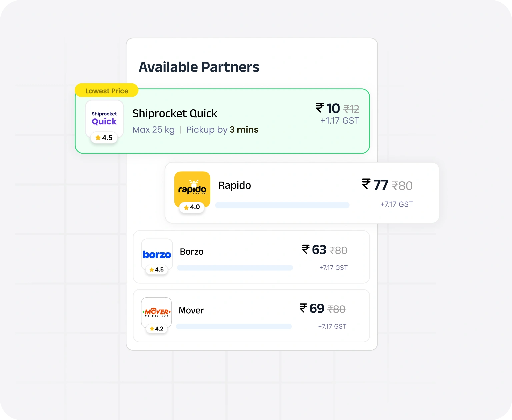Select the Lowest Price badge
This screenshot has height=420, width=512.
107,91
